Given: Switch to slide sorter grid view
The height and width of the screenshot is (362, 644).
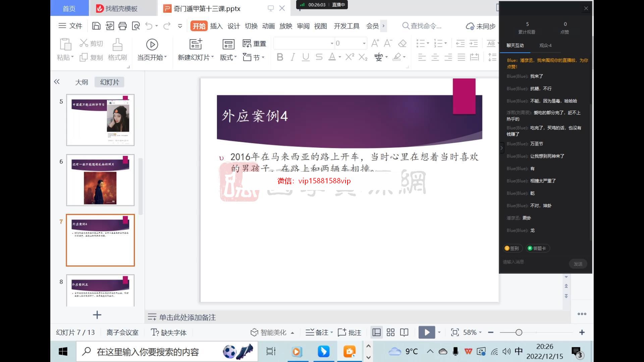Looking at the screenshot, I should click(x=390, y=332).
